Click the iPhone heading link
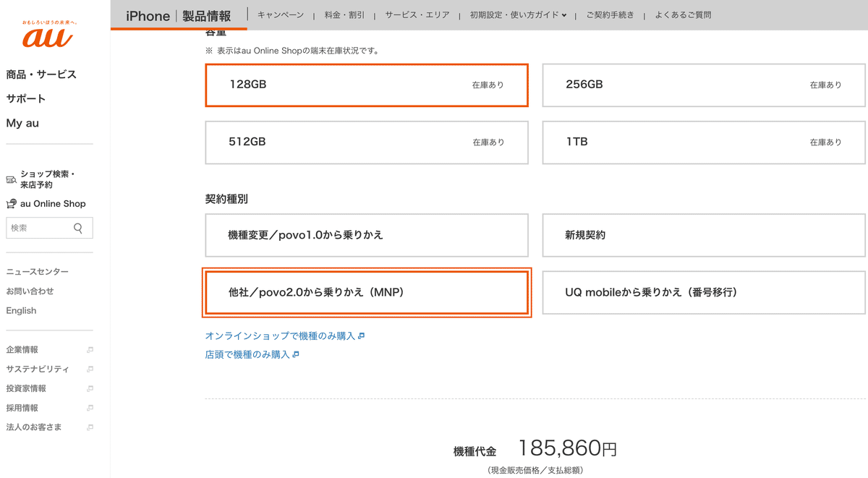 148,16
